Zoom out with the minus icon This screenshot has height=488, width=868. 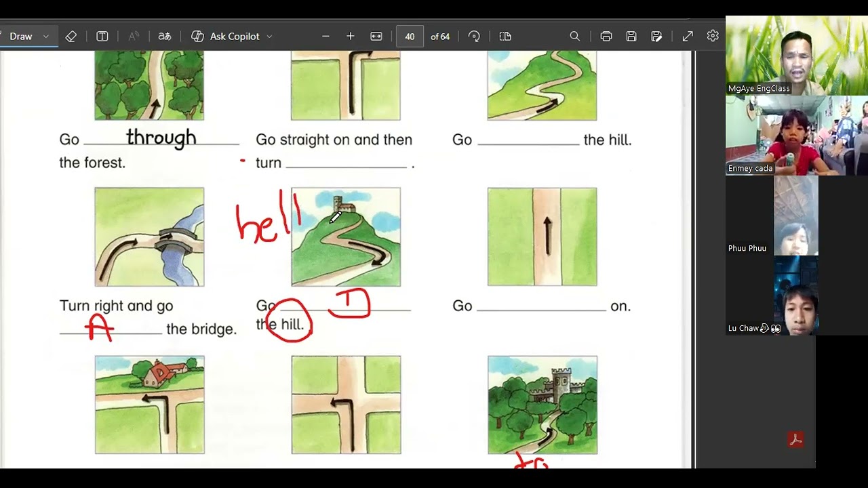point(325,37)
